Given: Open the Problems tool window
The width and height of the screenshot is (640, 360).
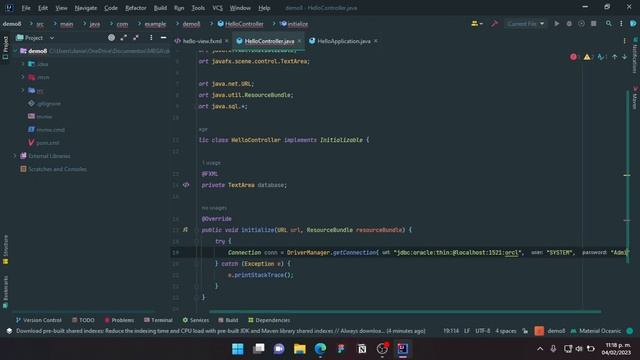Looking at the screenshot, I should coord(119,320).
